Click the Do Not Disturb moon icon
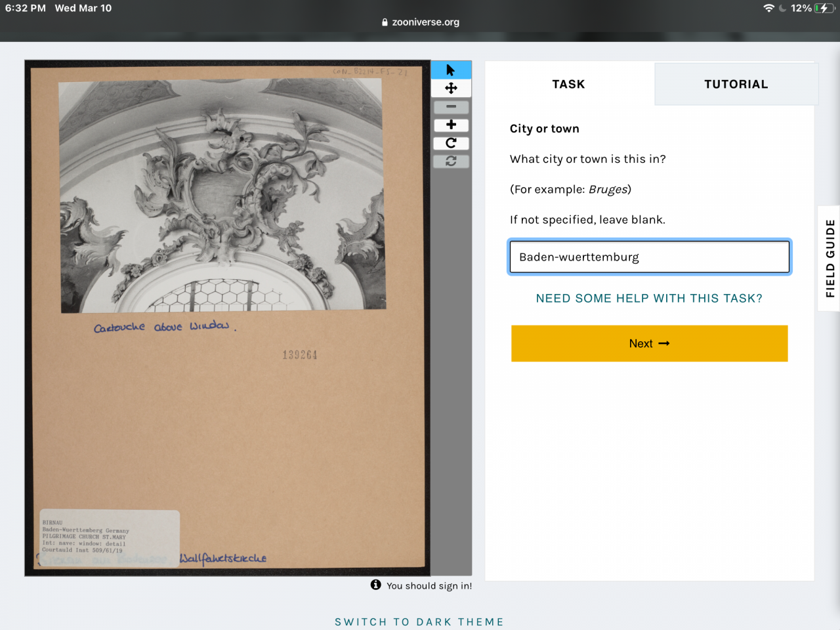 click(782, 8)
